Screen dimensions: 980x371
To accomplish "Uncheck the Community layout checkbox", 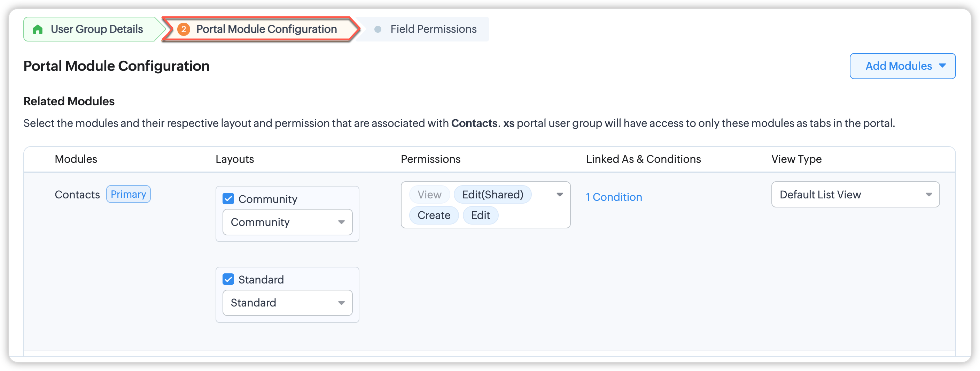I will tap(228, 199).
